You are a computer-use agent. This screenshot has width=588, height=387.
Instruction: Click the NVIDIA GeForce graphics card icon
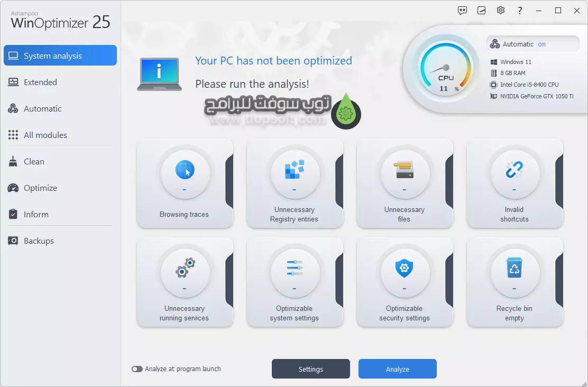tap(494, 96)
